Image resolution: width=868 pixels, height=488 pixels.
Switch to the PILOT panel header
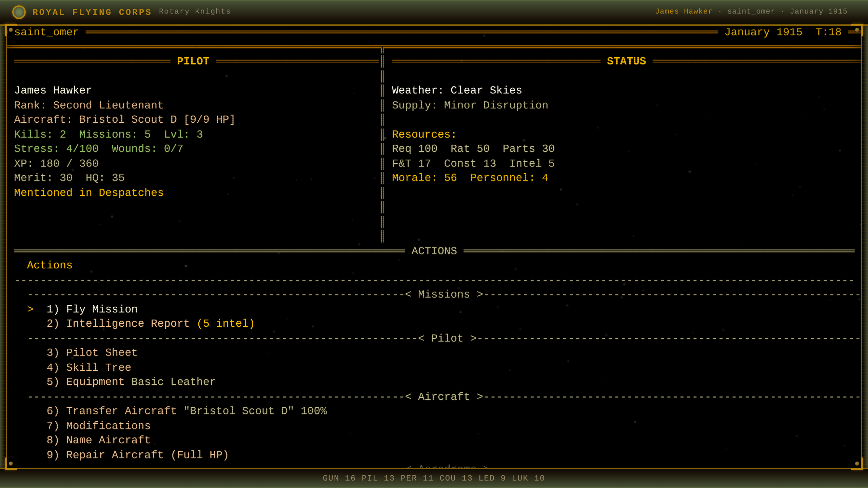point(193,61)
